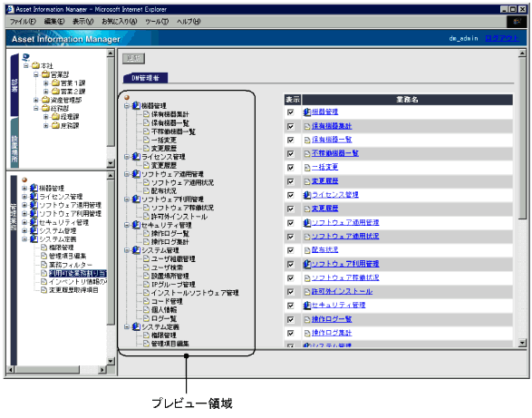Click システム管理 book icon in preview tree
Screen dimensions: 532x418
tap(136, 250)
